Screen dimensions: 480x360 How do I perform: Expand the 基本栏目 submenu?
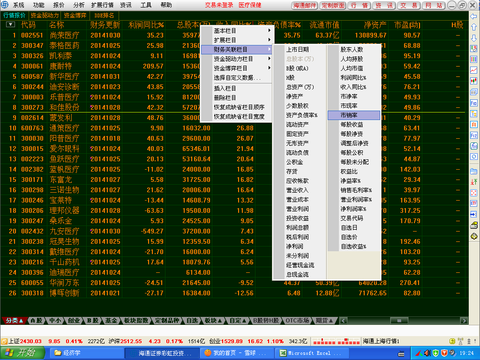coord(237,30)
